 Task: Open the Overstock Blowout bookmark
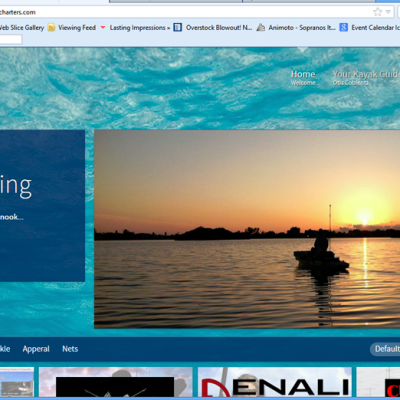(x=219, y=28)
